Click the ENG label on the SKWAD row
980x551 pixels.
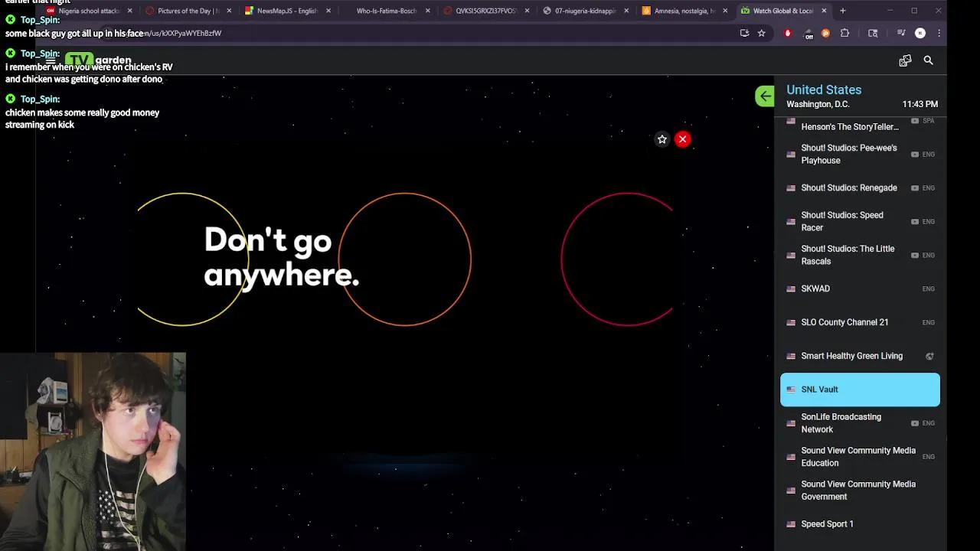929,289
